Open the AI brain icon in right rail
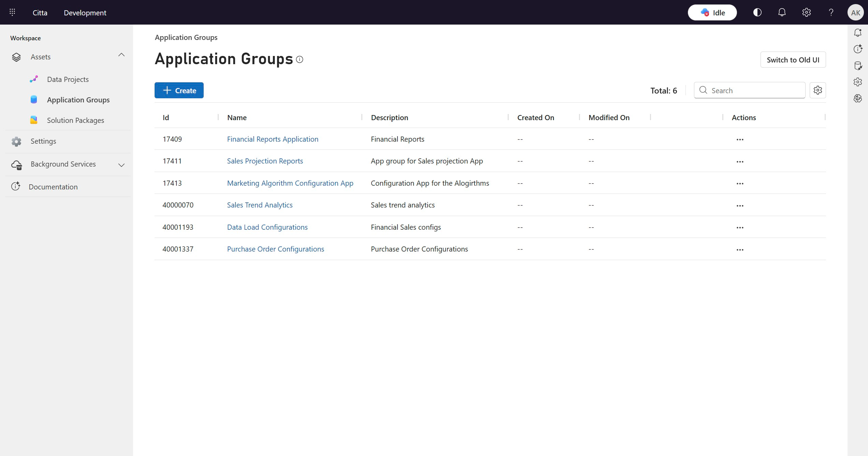The image size is (868, 456). [x=858, y=98]
